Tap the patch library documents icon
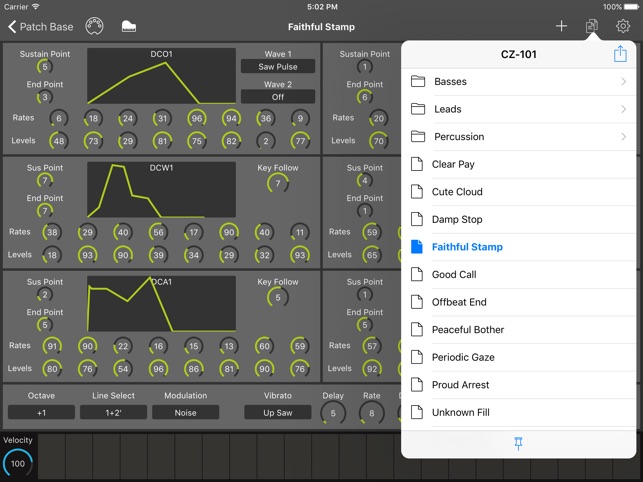This screenshot has width=643, height=482. coord(591,26)
